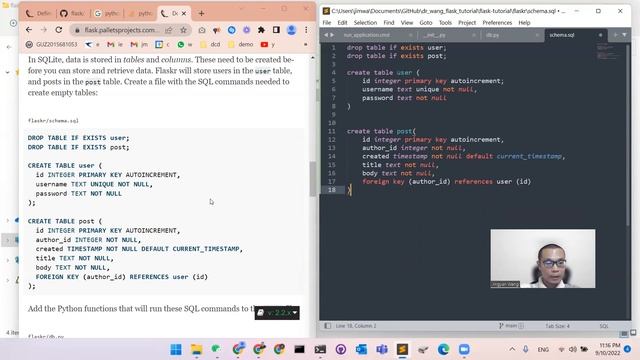The height and width of the screenshot is (360, 640).
Task: Share this page from the address bar
Action: (x=169, y=30)
